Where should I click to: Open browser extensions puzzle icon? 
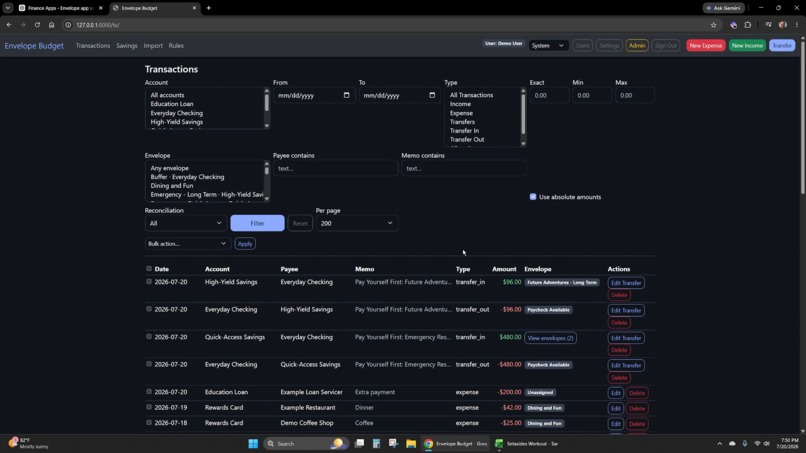748,25
